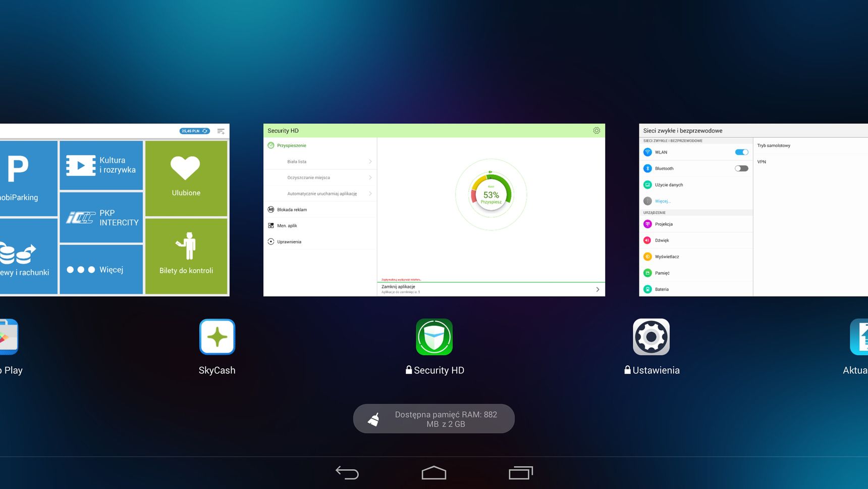Tap the Dźwięk speaker icon
The image size is (868, 489).
point(647,240)
